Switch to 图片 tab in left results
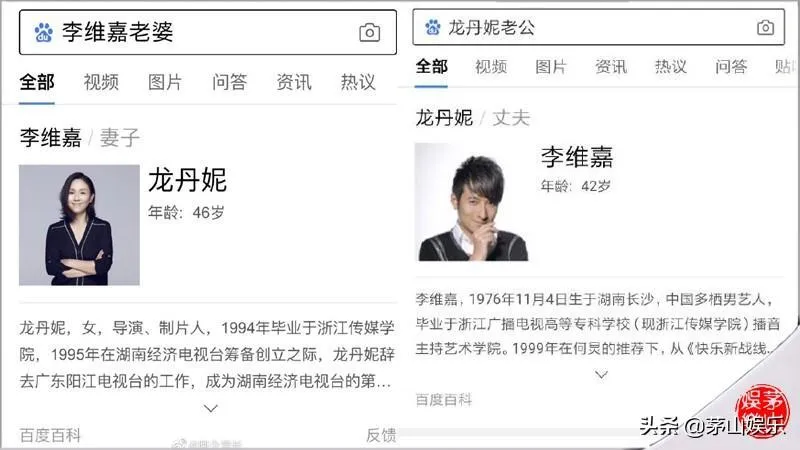The width and height of the screenshot is (800, 450). click(165, 82)
